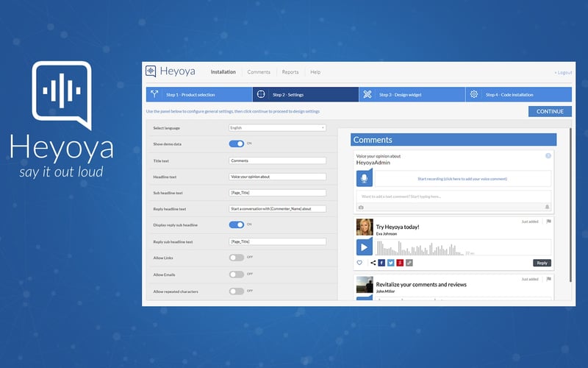Click the Step 1 product selection fork icon

point(154,94)
